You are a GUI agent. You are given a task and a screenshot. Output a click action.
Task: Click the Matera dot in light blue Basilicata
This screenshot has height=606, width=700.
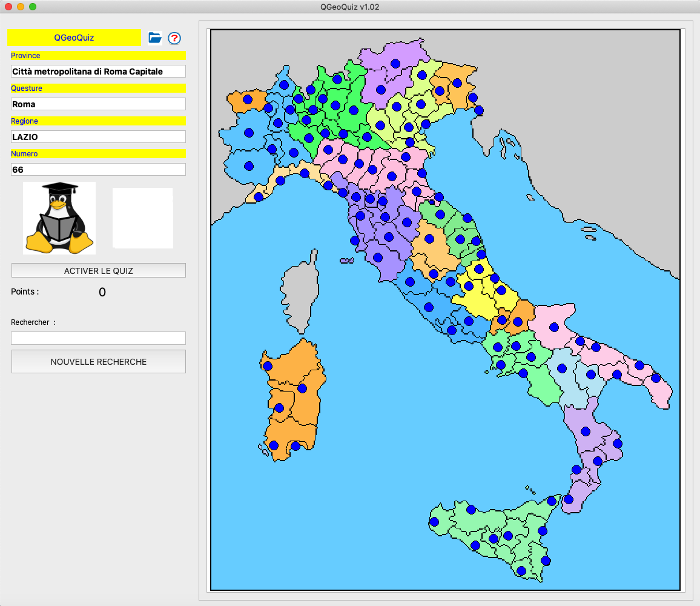[591, 375]
